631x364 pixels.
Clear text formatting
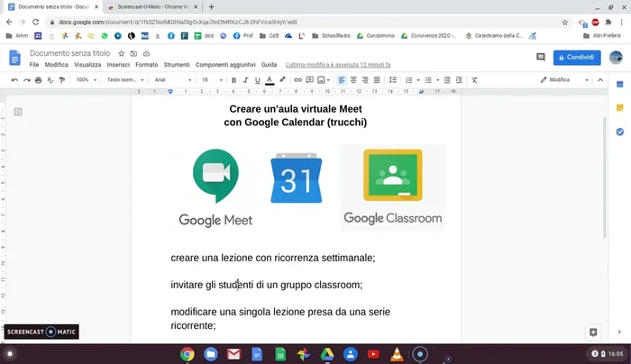[x=474, y=80]
